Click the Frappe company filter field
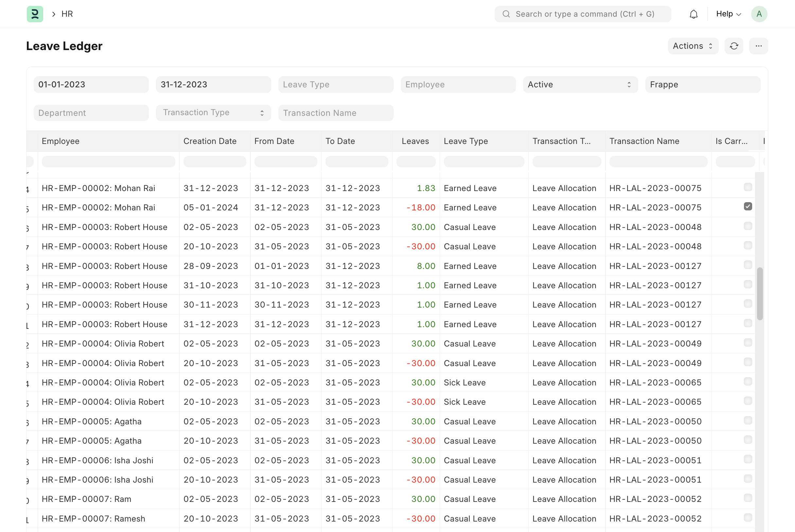795x532 pixels. point(703,84)
